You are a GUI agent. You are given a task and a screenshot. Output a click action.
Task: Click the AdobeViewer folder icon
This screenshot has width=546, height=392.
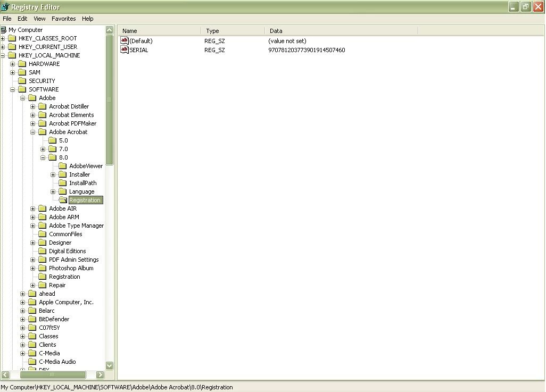(x=63, y=166)
